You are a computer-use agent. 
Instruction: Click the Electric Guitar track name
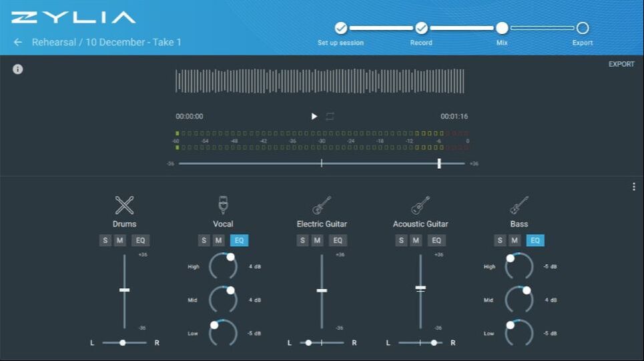coord(322,224)
